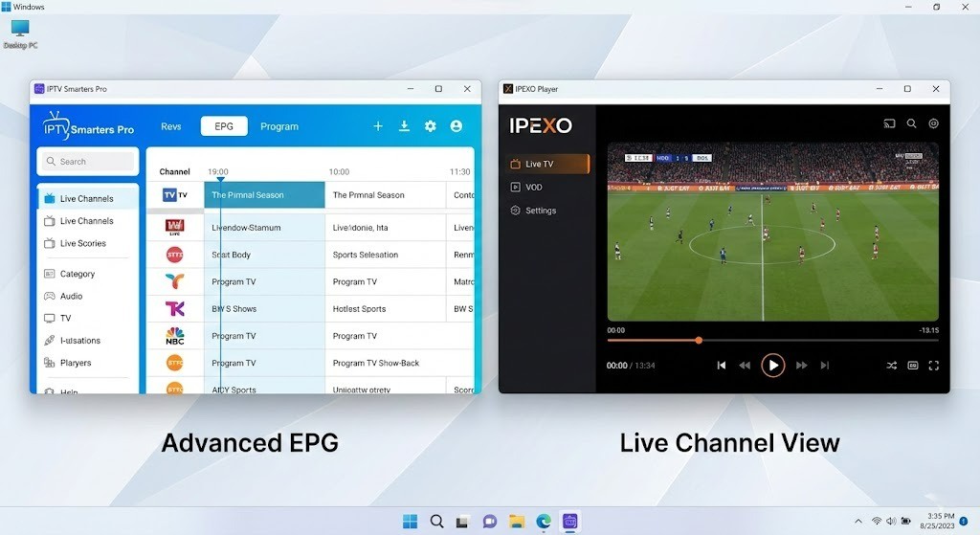Open I-ulsations in the sidebar
Image resolution: width=980 pixels, height=535 pixels.
[x=79, y=341]
